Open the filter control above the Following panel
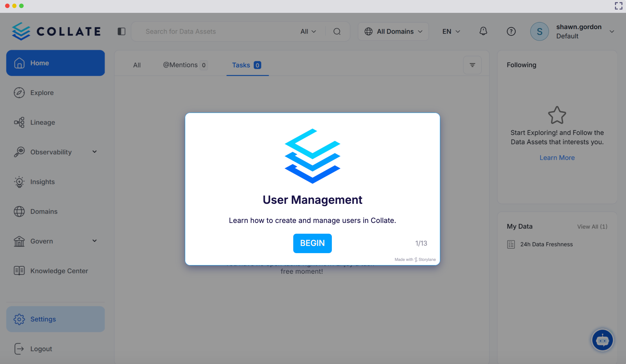 coord(472,65)
